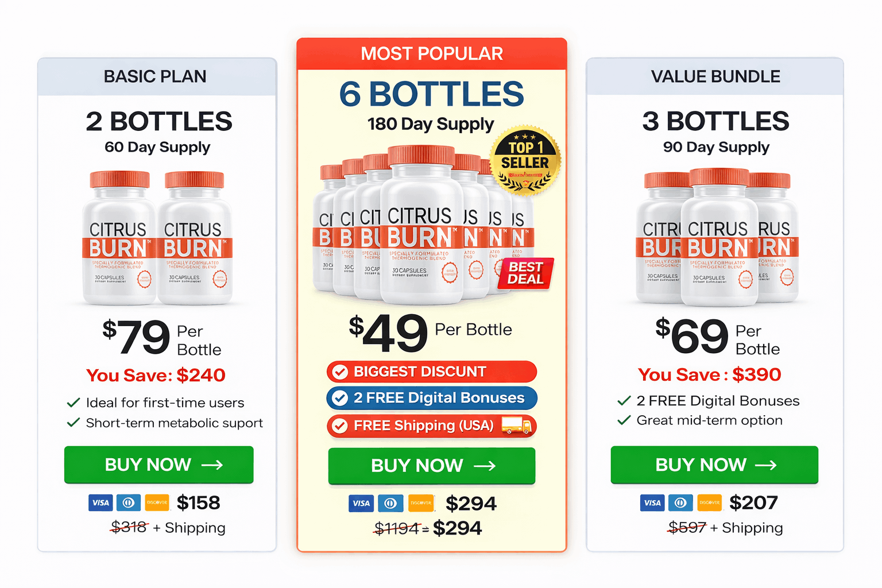The image size is (882, 588).
Task: Click the Citrus Burn bottle image on Basic Plan
Action: [158, 235]
